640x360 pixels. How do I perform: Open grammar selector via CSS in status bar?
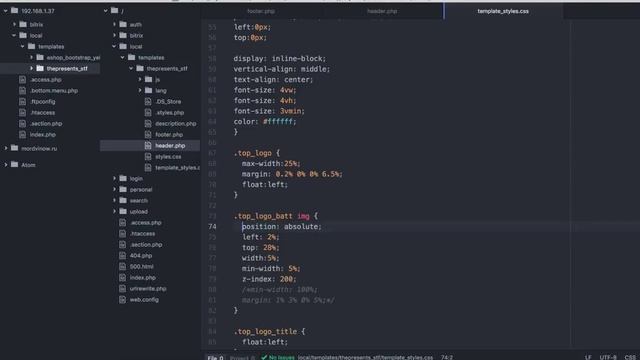630,358
